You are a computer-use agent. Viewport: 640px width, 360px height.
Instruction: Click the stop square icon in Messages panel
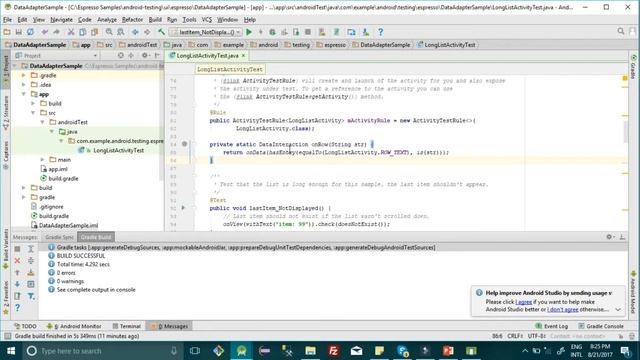[x=17, y=249]
